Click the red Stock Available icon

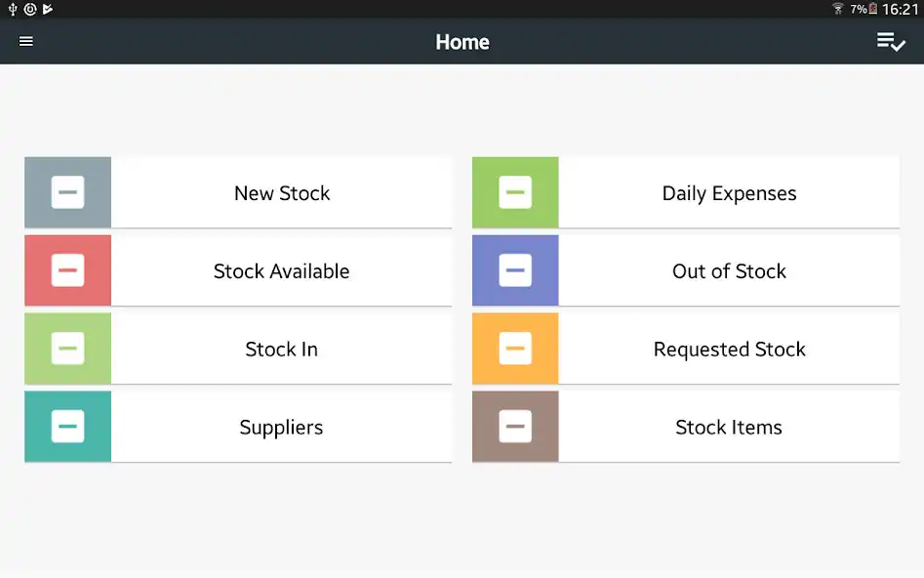67,270
